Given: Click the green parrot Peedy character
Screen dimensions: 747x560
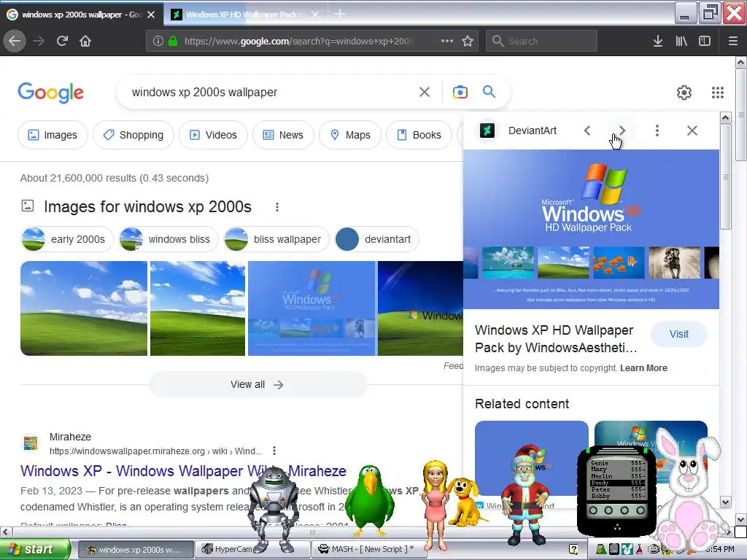Looking at the screenshot, I should [x=368, y=500].
